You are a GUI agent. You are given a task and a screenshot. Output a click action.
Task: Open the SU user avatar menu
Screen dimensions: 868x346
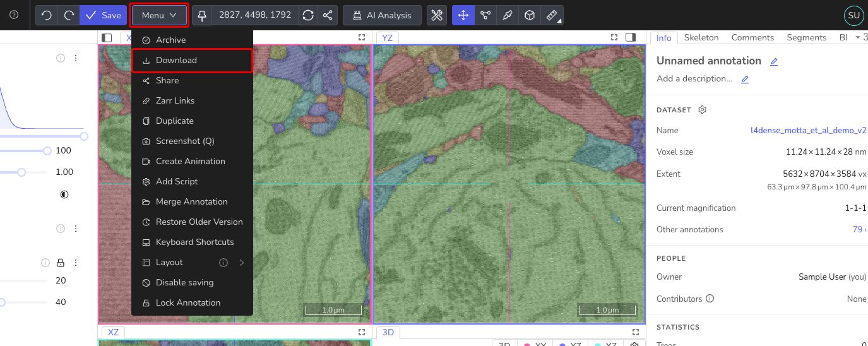point(853,15)
